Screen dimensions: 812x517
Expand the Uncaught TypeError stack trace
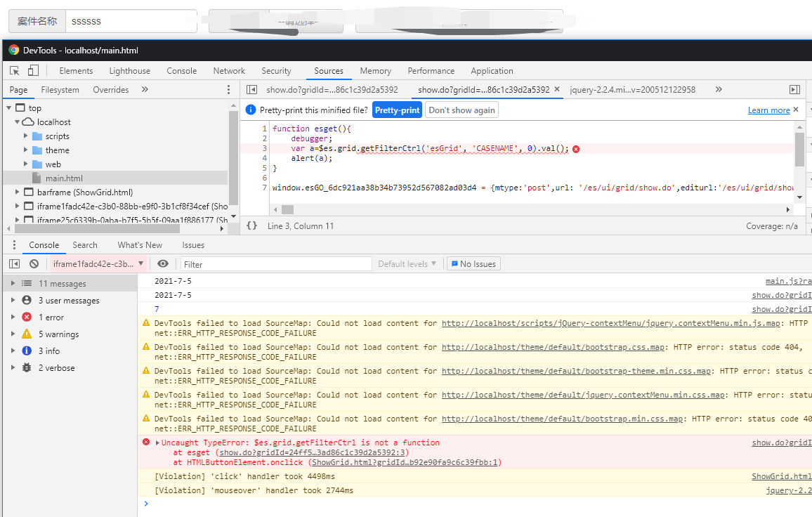[157, 443]
